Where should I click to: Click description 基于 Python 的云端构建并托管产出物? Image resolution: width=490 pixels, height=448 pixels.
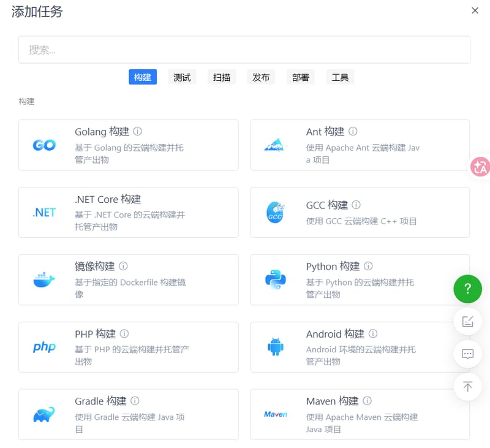coord(360,288)
